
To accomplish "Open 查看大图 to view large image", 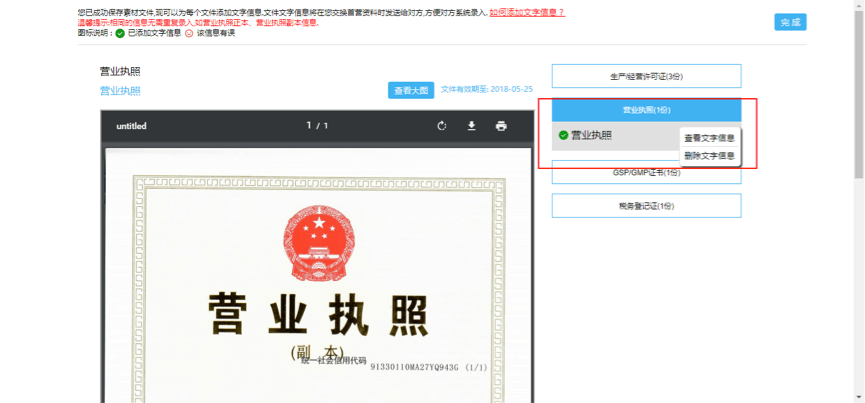I will pyautogui.click(x=411, y=90).
